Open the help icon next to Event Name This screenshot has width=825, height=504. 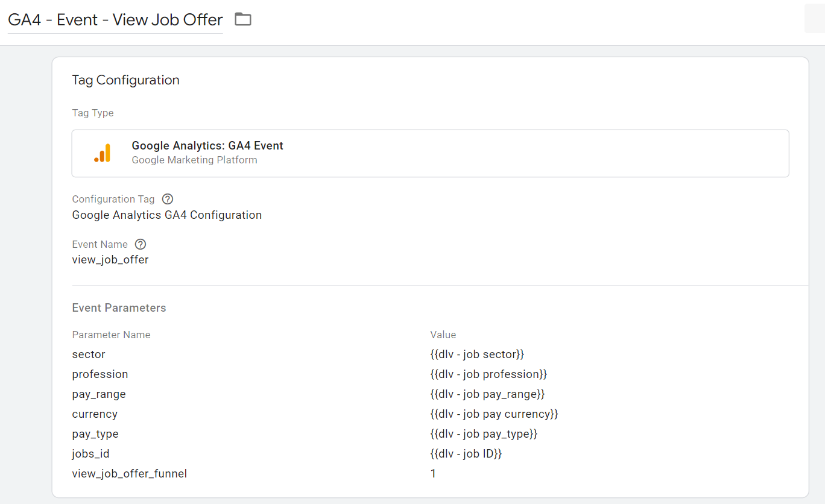point(141,244)
